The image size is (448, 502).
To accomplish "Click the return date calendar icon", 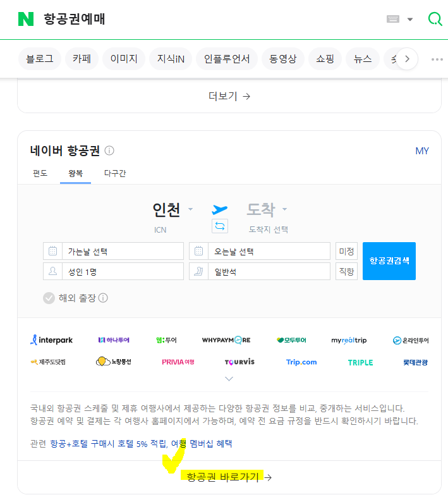I will coord(198,251).
